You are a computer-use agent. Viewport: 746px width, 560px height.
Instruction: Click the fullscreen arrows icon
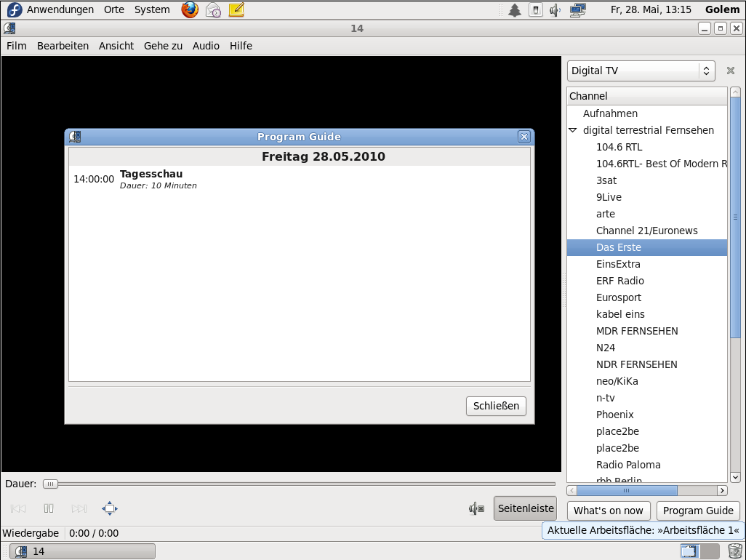pos(109,508)
